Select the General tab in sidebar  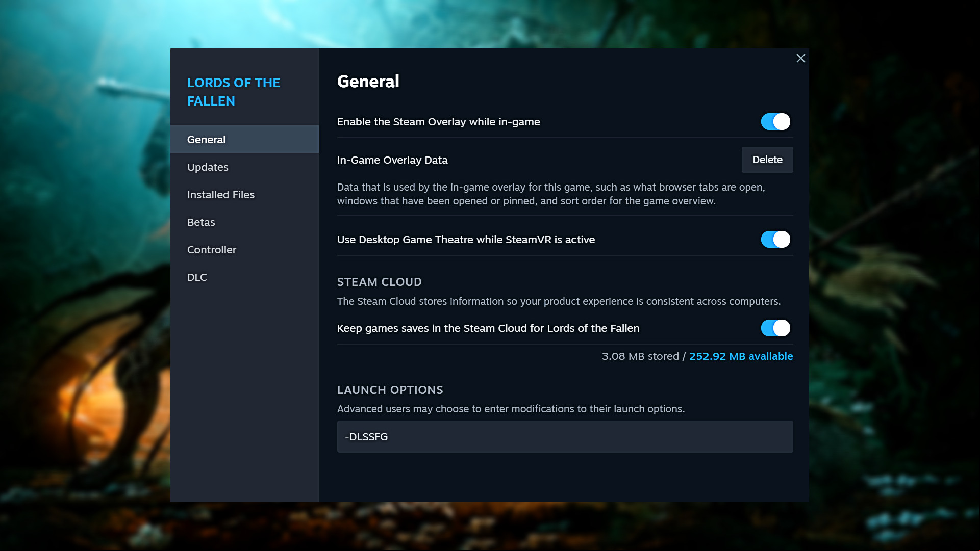(x=244, y=140)
